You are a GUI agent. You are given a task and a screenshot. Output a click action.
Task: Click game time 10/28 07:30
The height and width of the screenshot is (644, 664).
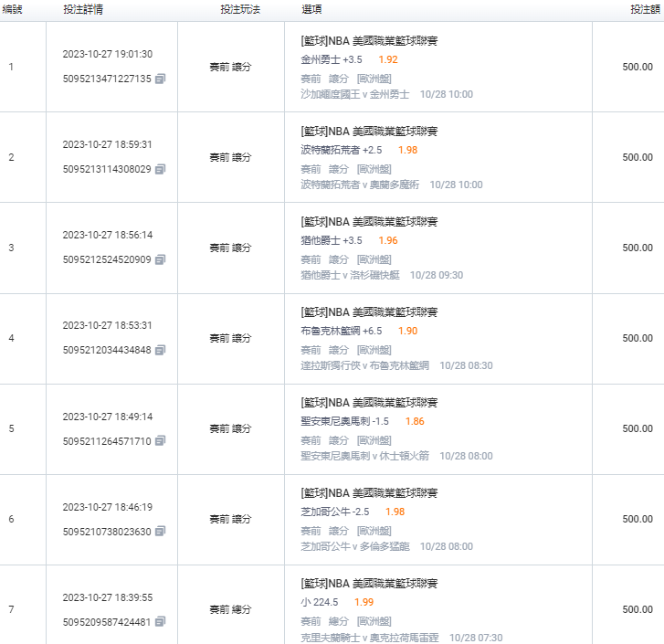click(476, 638)
